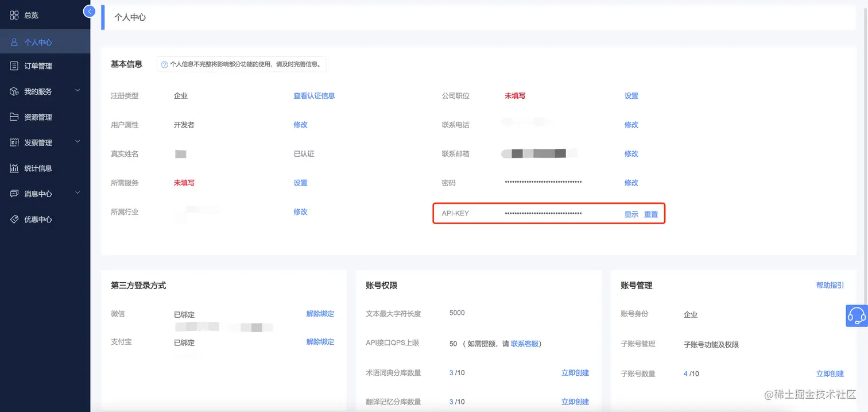
Task: Click 设置 next to 所需服务
Action: tap(300, 183)
